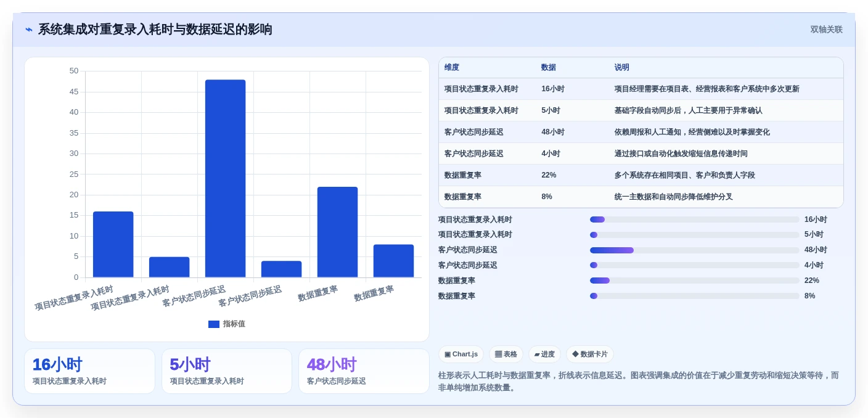Click the chart bar at value 8

[393, 261]
